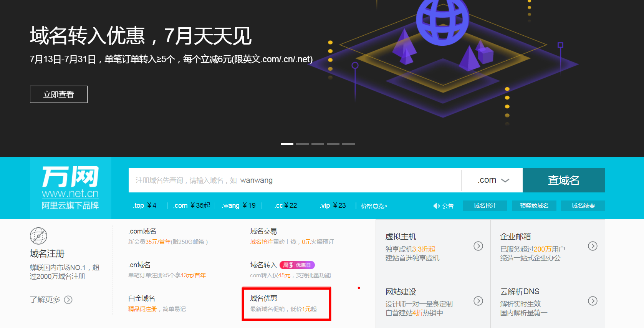Screen dimensions: 644x328
Task: Click text 阿里云旗下品牌
Action: tap(70, 205)
